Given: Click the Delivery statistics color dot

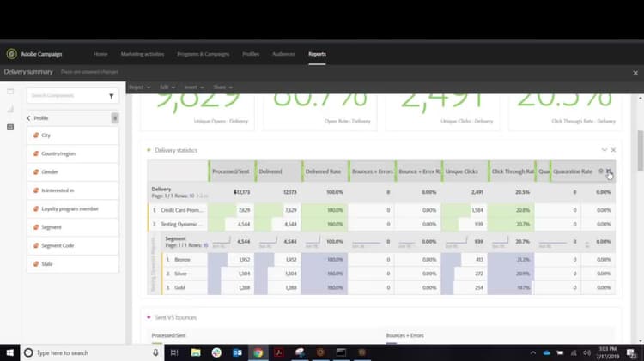Looking at the screenshot, I should click(x=149, y=150).
